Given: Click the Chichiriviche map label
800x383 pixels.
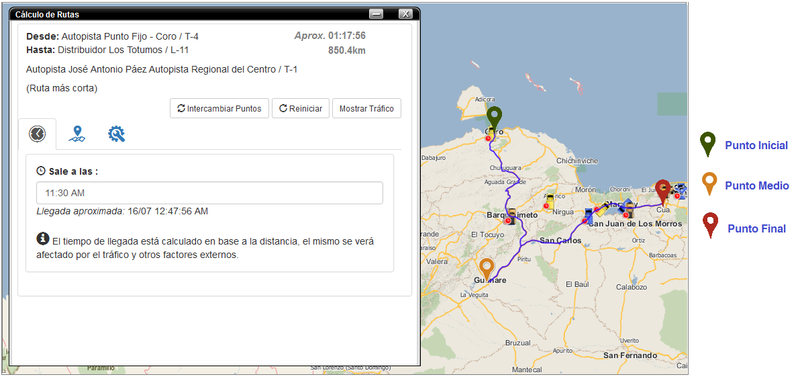Looking at the screenshot, I should [x=577, y=161].
